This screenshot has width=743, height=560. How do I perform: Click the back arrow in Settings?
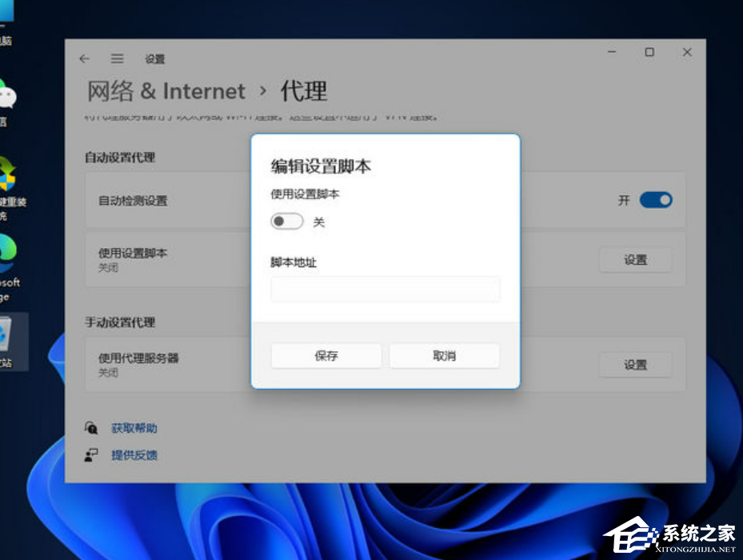coord(85,58)
